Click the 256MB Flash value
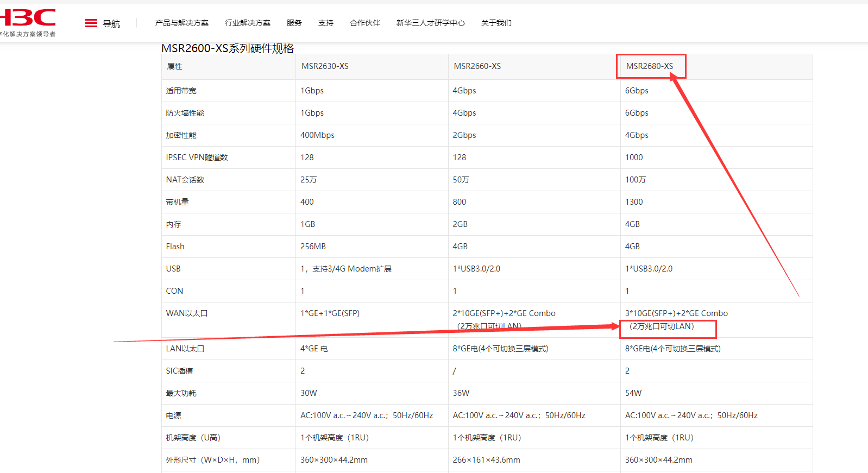This screenshot has height=473, width=868. point(313,247)
